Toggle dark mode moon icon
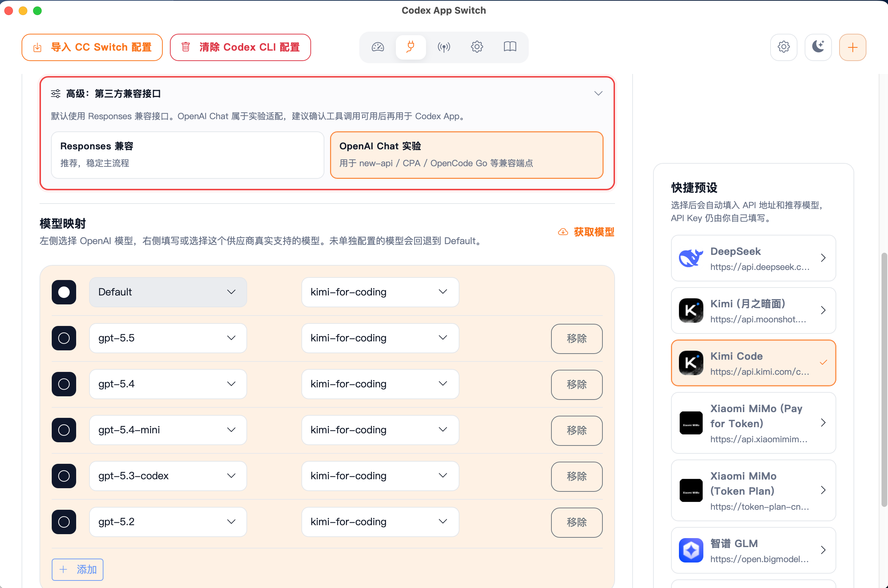Image resolution: width=888 pixels, height=588 pixels. click(x=818, y=47)
